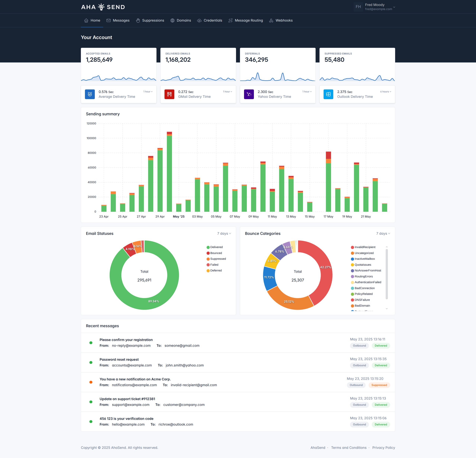Click the bounce categories legend scrollbar
Screen dimensions: 476x458
[387, 274]
